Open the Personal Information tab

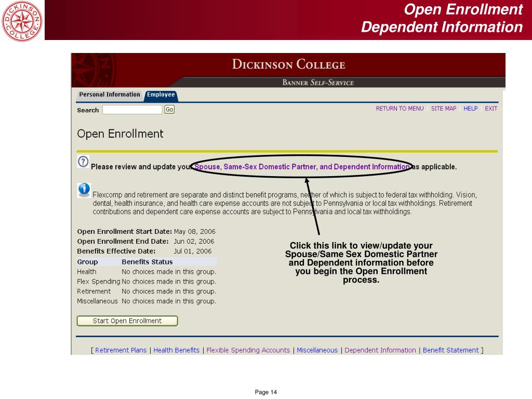click(x=109, y=95)
